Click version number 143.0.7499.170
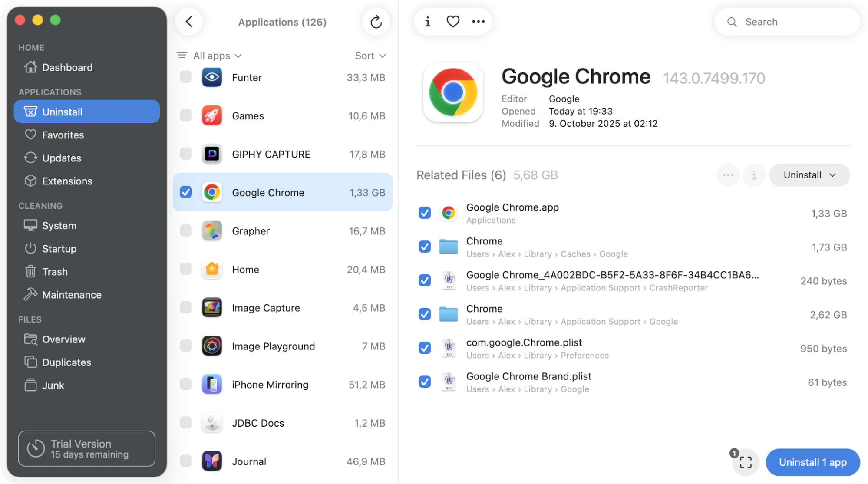Image resolution: width=868 pixels, height=484 pixels. click(714, 79)
